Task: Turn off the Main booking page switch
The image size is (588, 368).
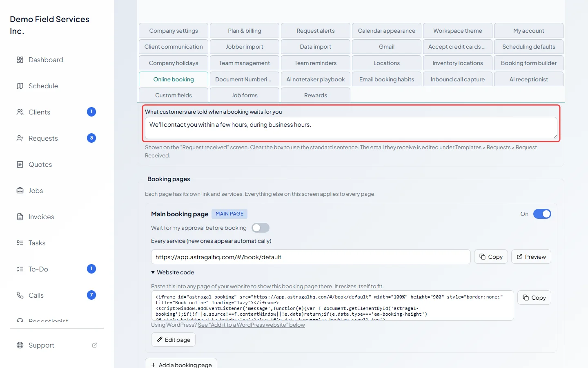Action: click(542, 214)
